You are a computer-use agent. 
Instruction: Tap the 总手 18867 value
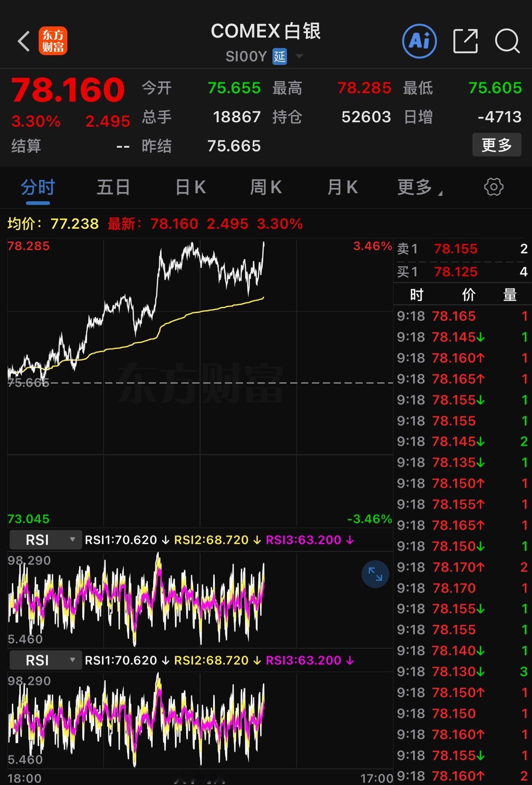pyautogui.click(x=237, y=117)
